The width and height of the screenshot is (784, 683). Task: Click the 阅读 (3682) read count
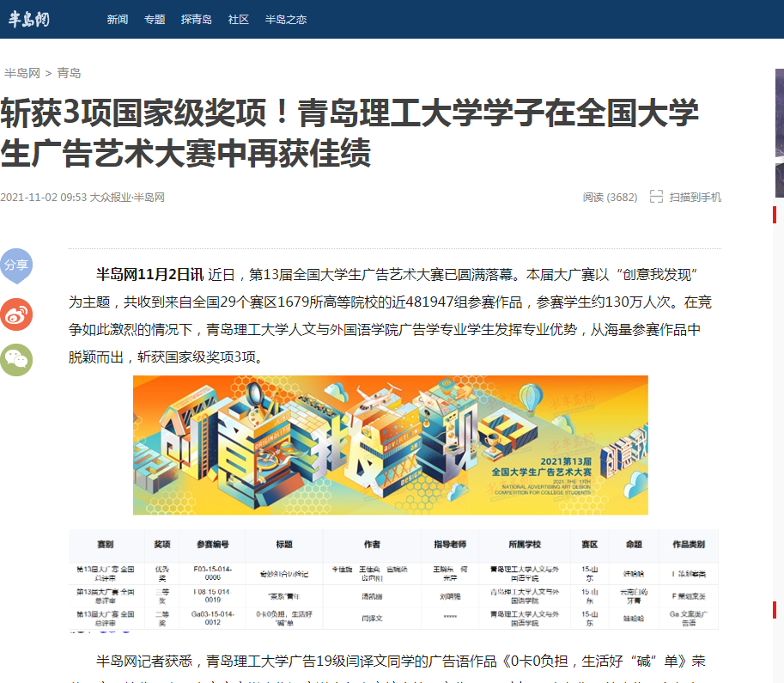coord(610,197)
